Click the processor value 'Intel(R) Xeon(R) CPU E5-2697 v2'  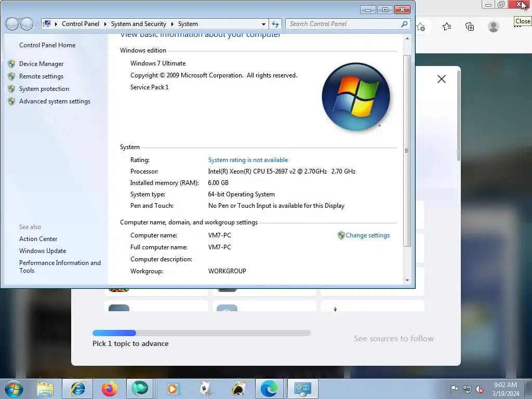pyautogui.click(x=251, y=171)
